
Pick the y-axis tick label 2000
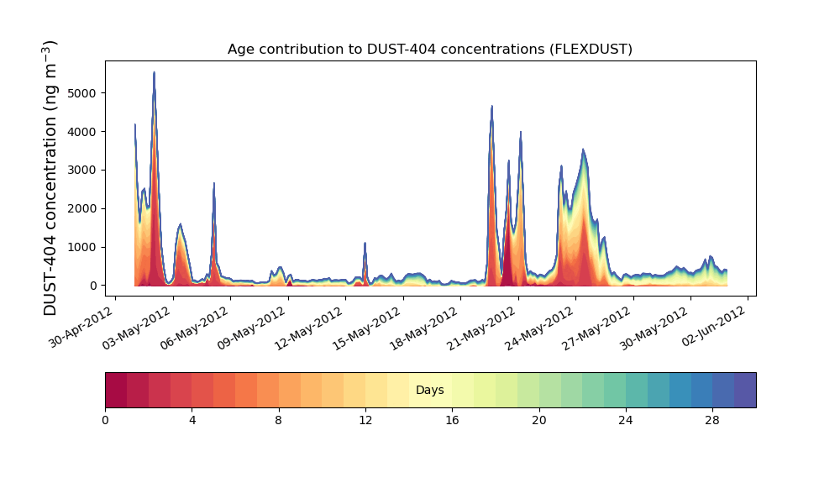pyautogui.click(x=82, y=209)
